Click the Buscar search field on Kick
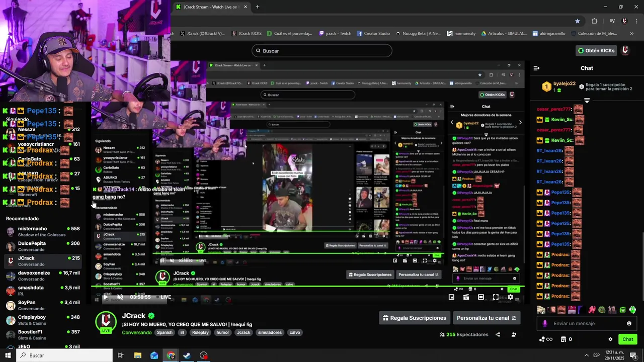The width and height of the screenshot is (644, 362). (x=321, y=51)
